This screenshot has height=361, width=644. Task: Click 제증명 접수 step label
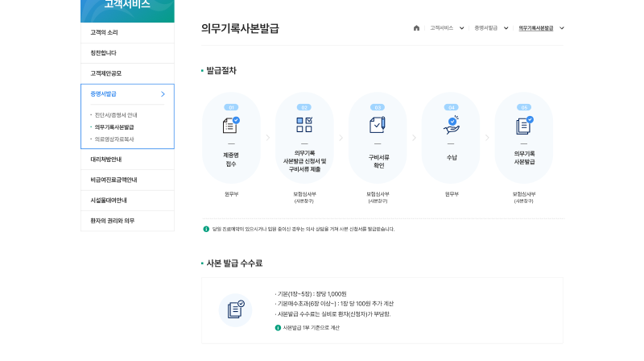tap(231, 160)
